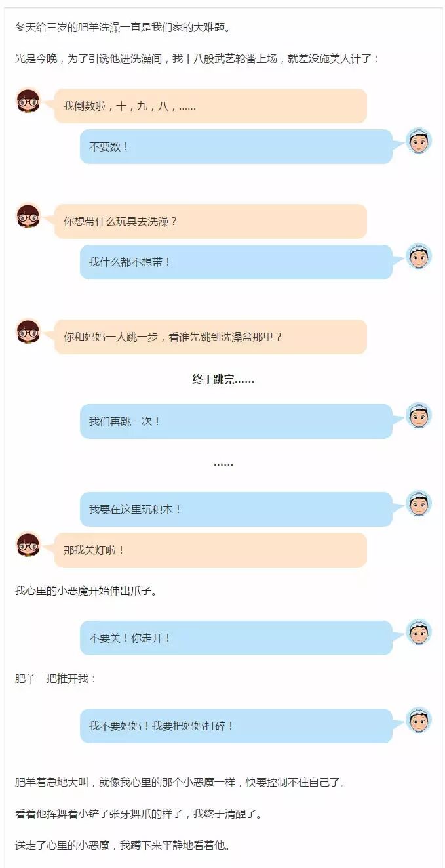Click the blue bubble "我要在这里玩积木！"
Image resolution: width=445 pixels, height=868 pixels.
236,509
